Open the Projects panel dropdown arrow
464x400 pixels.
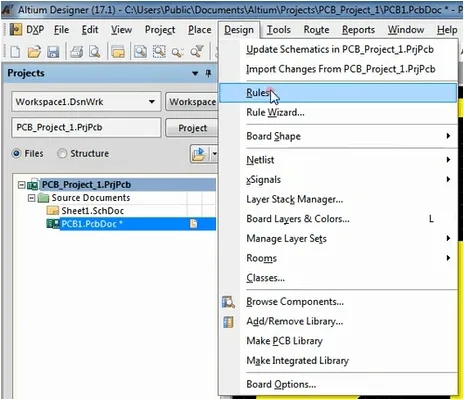195,73
